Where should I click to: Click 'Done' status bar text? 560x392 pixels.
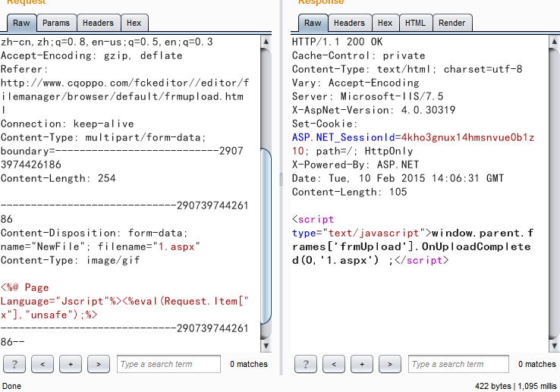12,386
